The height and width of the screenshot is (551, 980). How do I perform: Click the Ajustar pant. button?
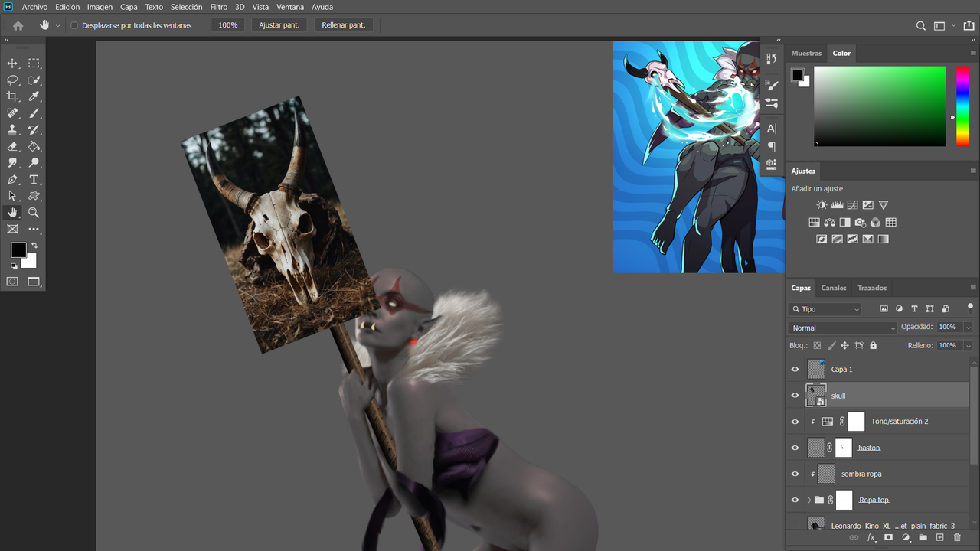click(279, 25)
